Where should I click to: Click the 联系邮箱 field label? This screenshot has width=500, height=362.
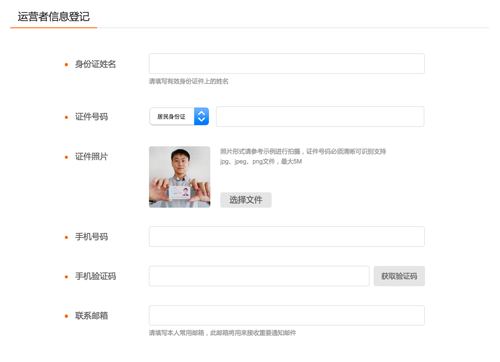[91, 316]
